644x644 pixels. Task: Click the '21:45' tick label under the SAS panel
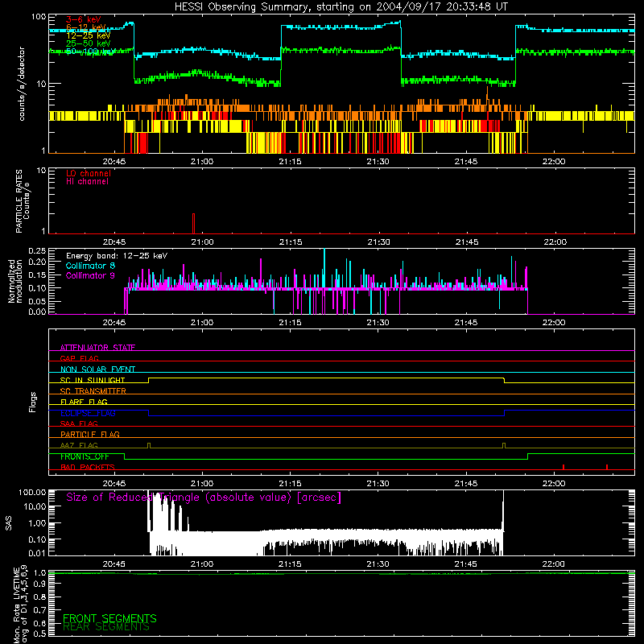[466, 564]
